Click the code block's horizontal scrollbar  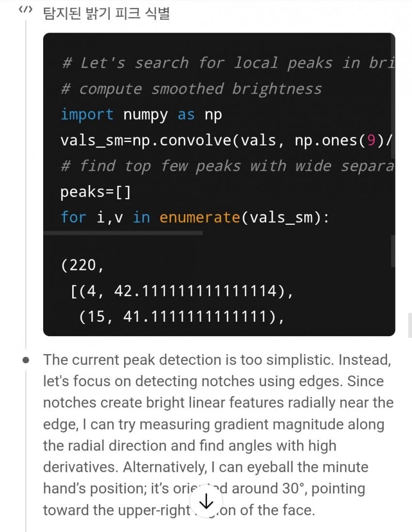[x=123, y=233]
